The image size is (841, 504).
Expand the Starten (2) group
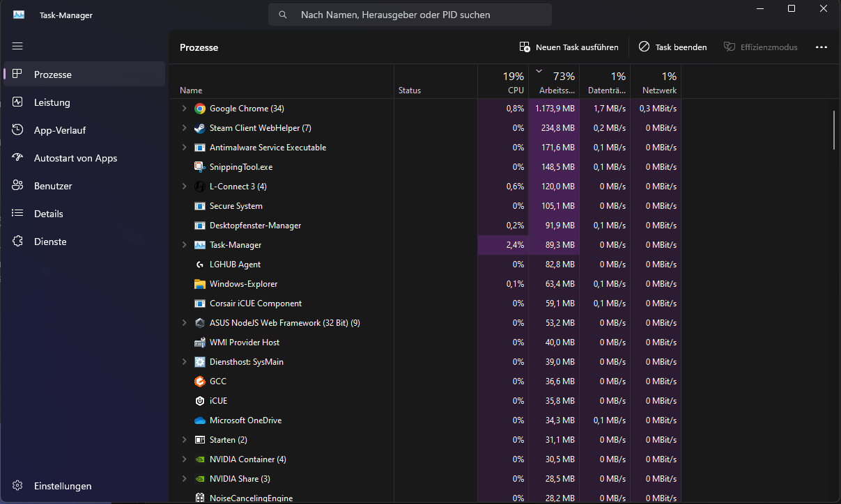click(x=184, y=440)
